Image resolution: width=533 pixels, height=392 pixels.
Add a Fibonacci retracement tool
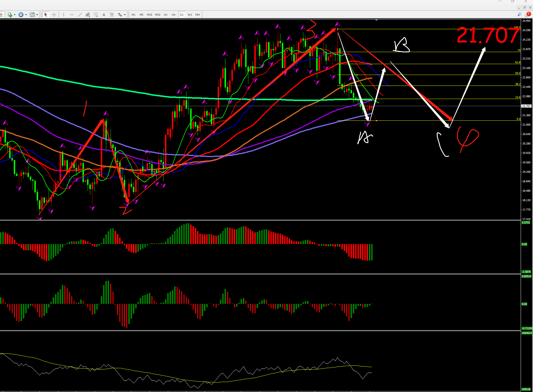(96, 15)
